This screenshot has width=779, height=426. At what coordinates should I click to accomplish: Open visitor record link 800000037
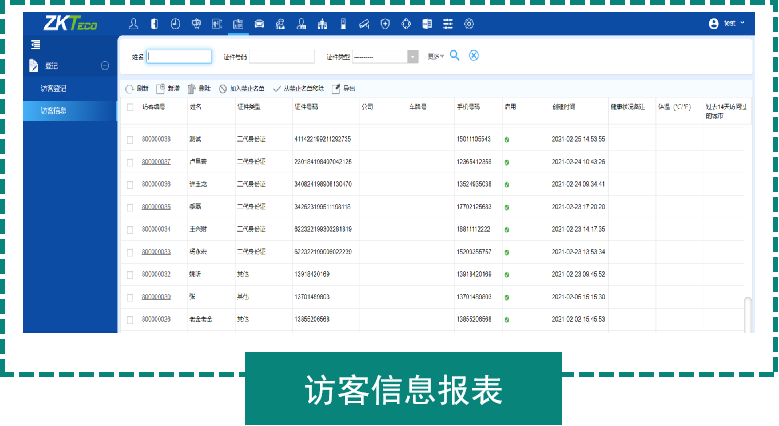tap(156, 161)
